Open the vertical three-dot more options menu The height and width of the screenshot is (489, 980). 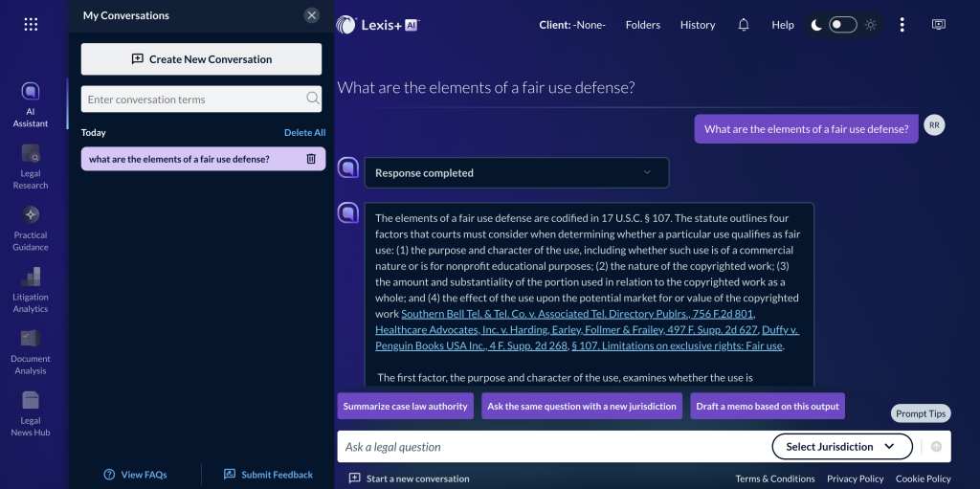[x=902, y=25]
